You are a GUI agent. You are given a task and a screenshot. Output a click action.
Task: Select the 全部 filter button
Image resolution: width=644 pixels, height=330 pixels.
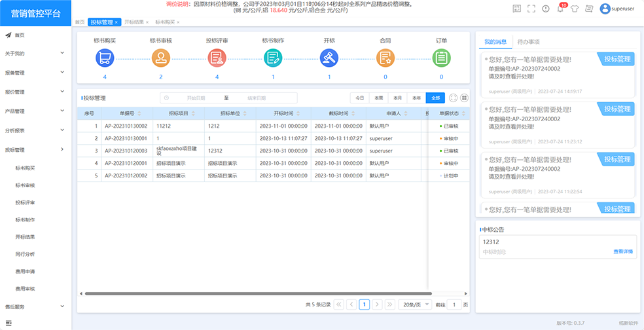435,98
